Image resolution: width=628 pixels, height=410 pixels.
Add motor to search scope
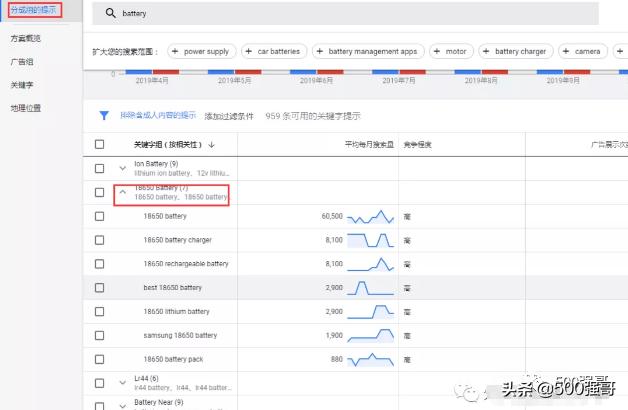(x=451, y=51)
